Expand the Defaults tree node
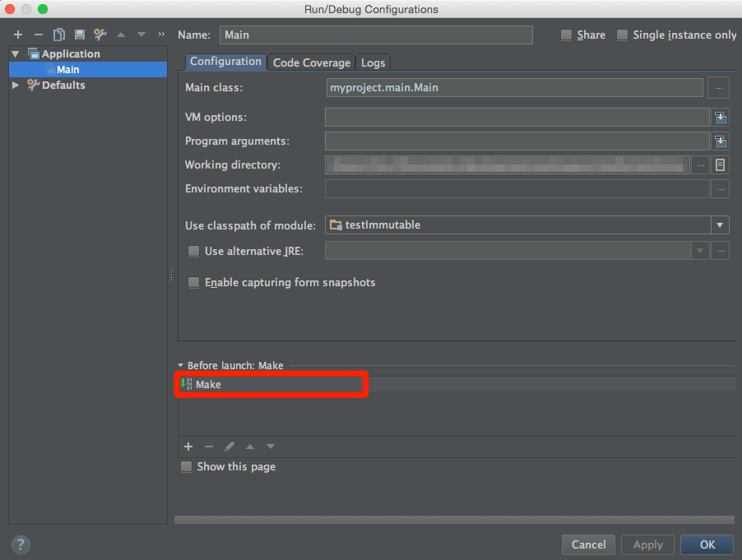 [x=16, y=85]
